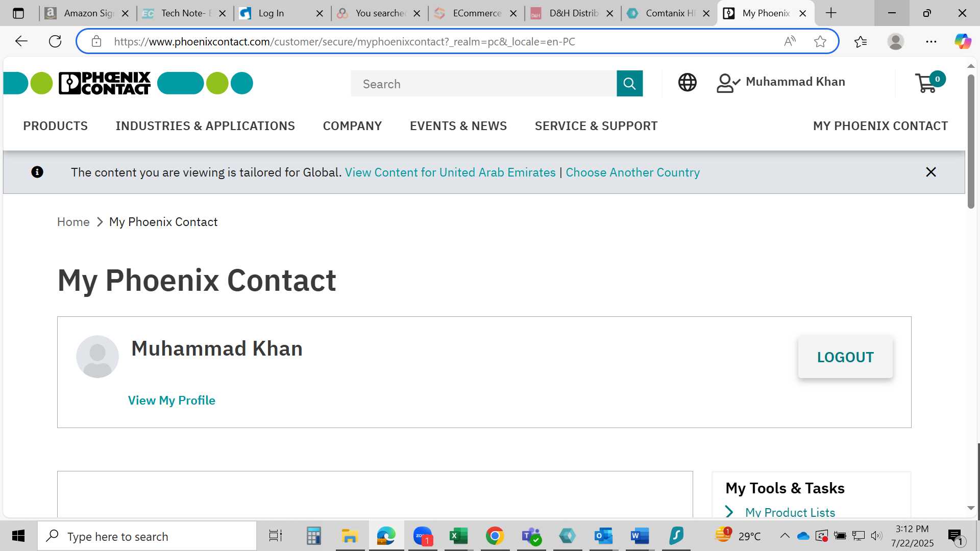Open the MY PHOENIX CONTACT menu
This screenshot has width=980, height=551.
[880, 126]
